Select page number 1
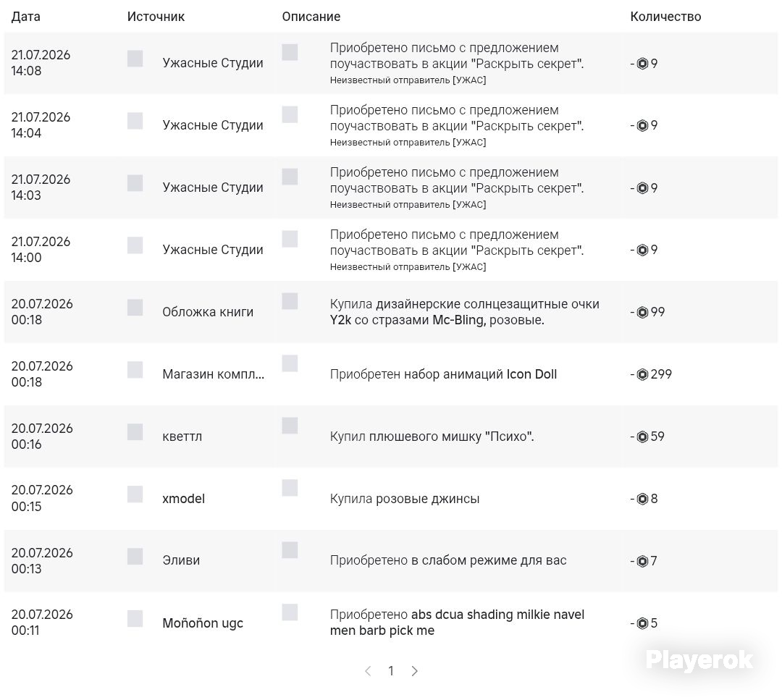The width and height of the screenshot is (782, 700). [x=391, y=671]
